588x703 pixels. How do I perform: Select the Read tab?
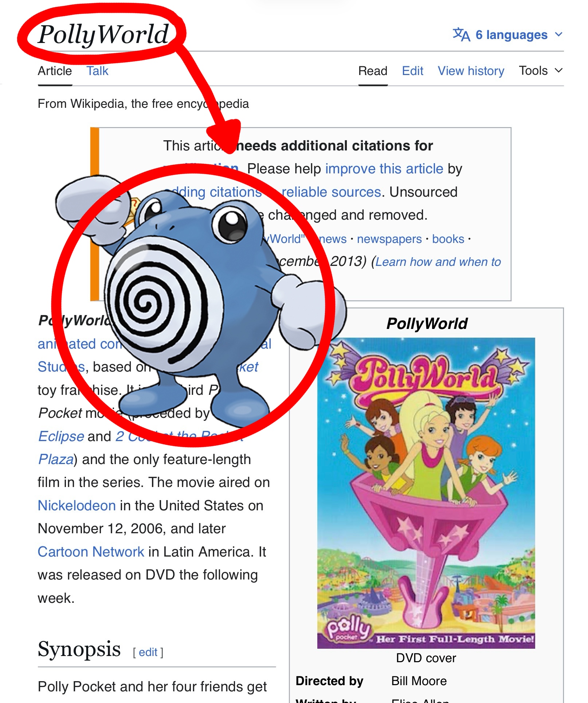pos(373,71)
